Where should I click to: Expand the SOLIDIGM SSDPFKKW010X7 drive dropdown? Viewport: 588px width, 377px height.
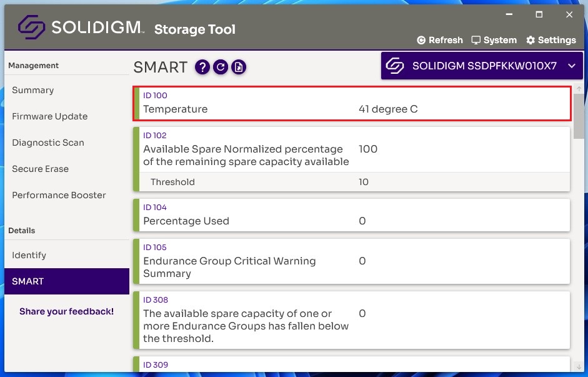click(x=482, y=66)
